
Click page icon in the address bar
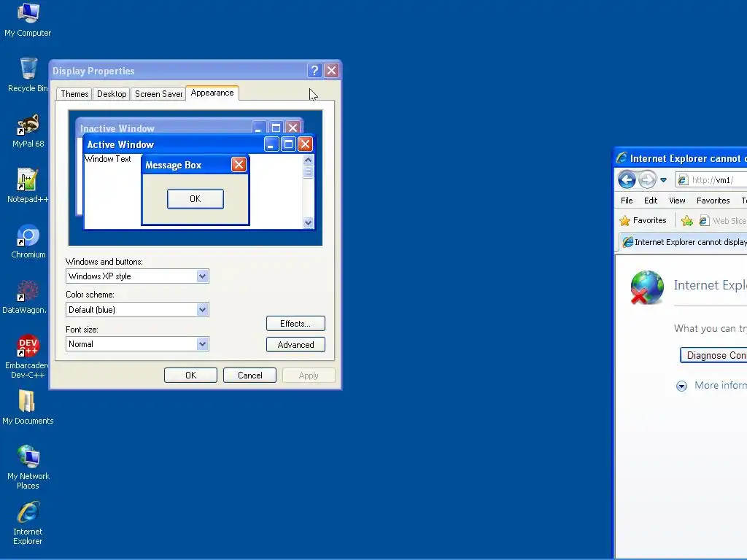[683, 180]
